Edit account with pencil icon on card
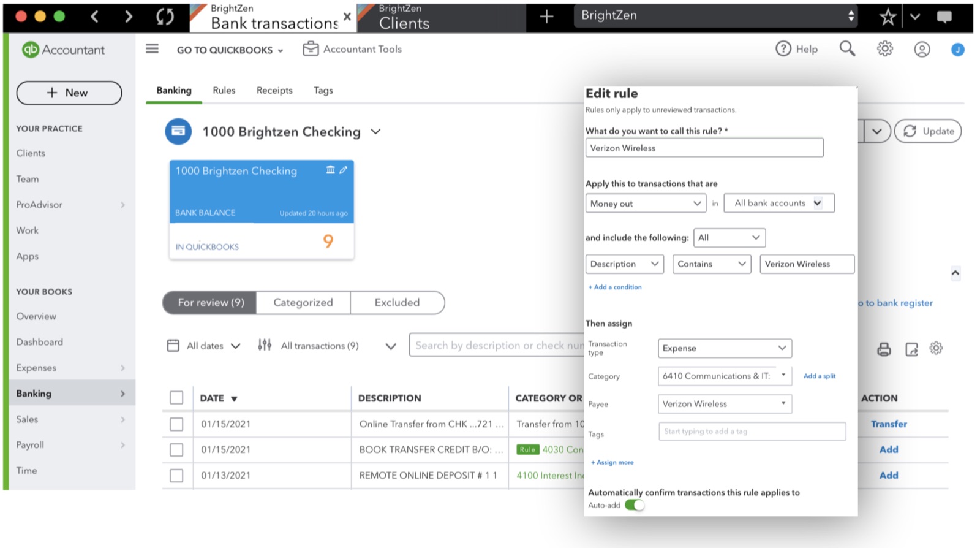The width and height of the screenshot is (980, 548). (x=344, y=170)
